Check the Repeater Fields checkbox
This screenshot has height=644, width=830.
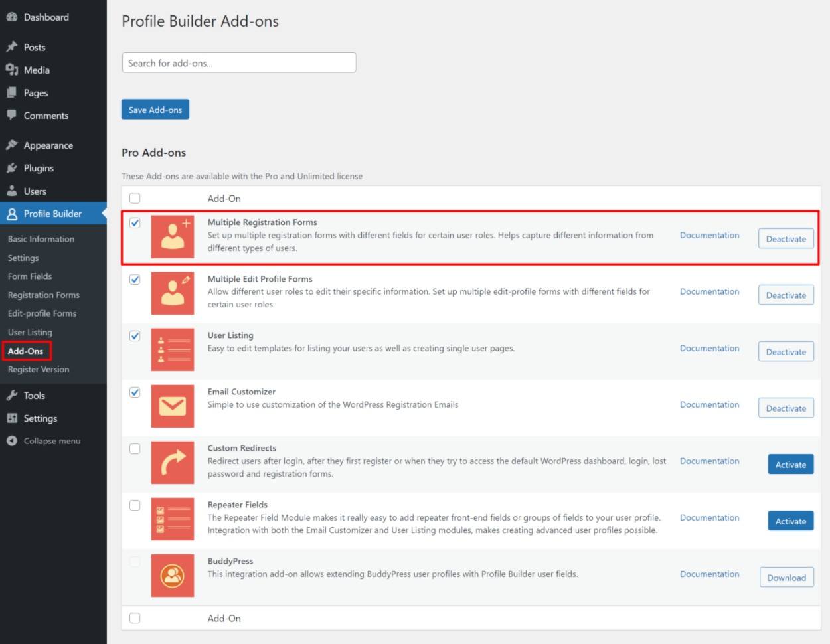(x=135, y=505)
